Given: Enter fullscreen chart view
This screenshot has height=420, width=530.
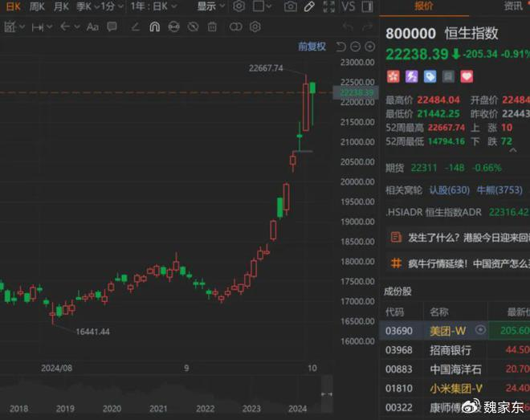Looking at the screenshot, I should click(328, 6).
